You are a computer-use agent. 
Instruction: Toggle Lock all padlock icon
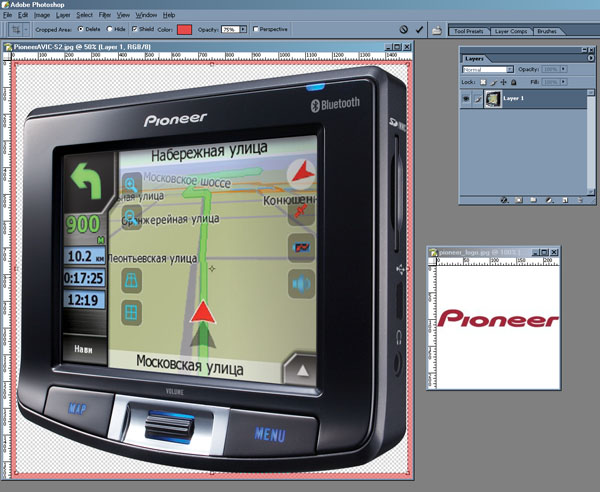click(514, 82)
